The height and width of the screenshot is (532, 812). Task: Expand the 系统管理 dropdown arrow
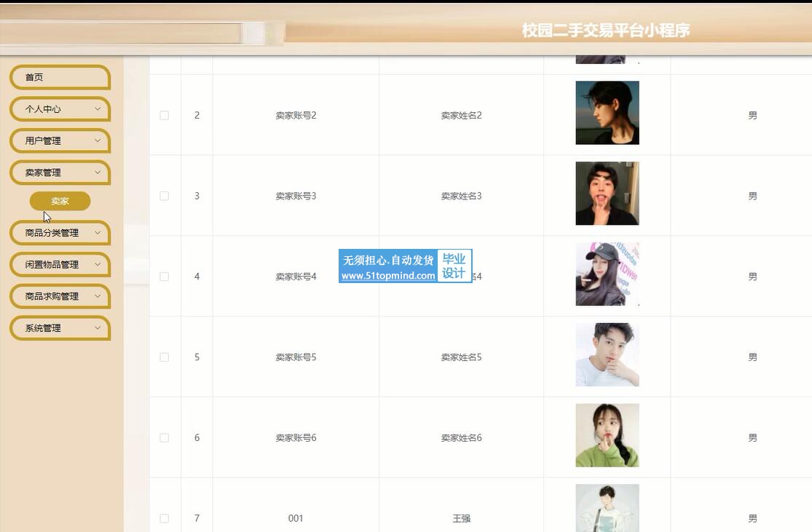(x=98, y=327)
